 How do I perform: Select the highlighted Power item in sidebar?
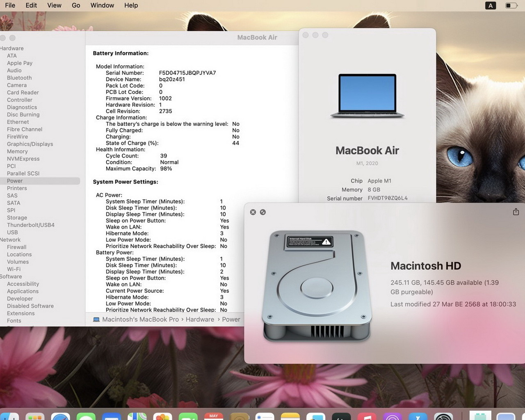(40, 181)
